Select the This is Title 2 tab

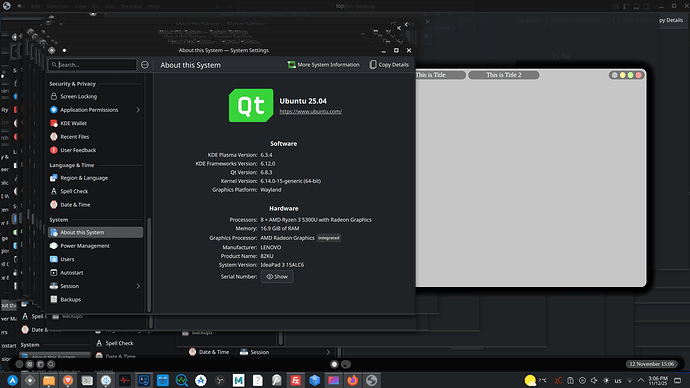coord(503,75)
